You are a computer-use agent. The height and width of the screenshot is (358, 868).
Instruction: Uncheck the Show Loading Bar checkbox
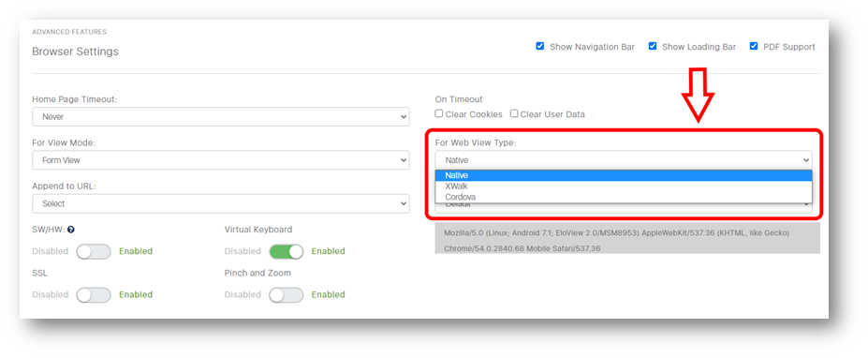point(653,46)
